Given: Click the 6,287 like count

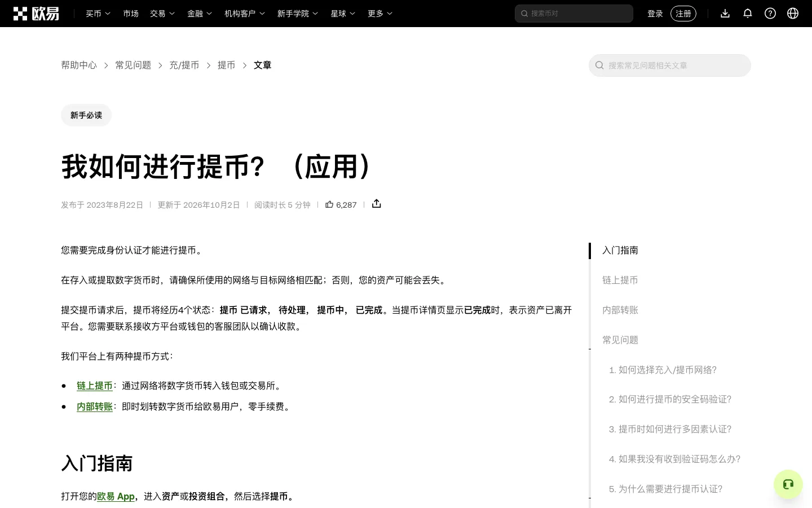Looking at the screenshot, I should tap(346, 205).
